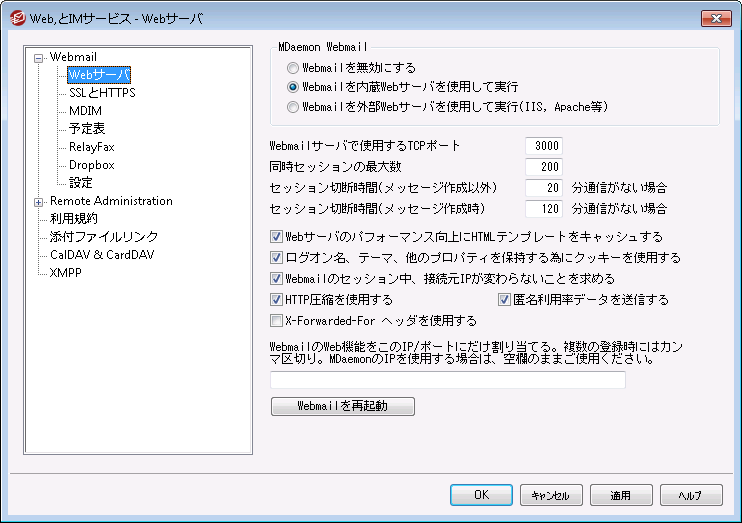This screenshot has height=523, width=742.
Task: Click the Webmail TCP port field
Action: coord(544,146)
